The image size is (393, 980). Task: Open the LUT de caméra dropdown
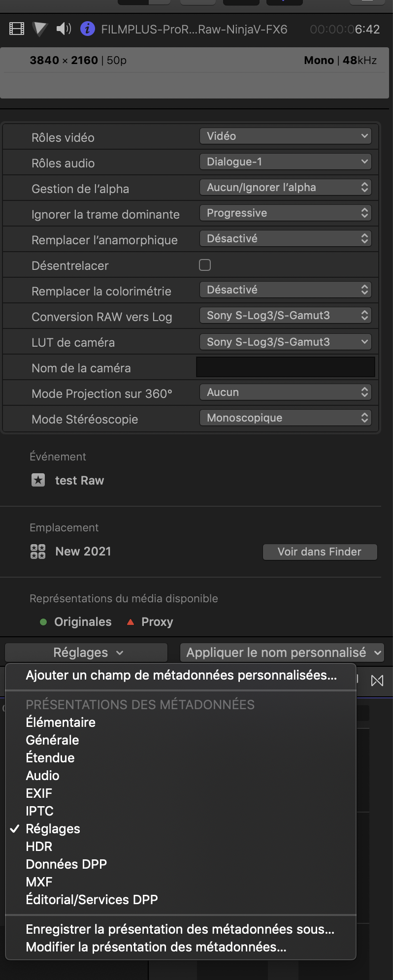(x=285, y=342)
